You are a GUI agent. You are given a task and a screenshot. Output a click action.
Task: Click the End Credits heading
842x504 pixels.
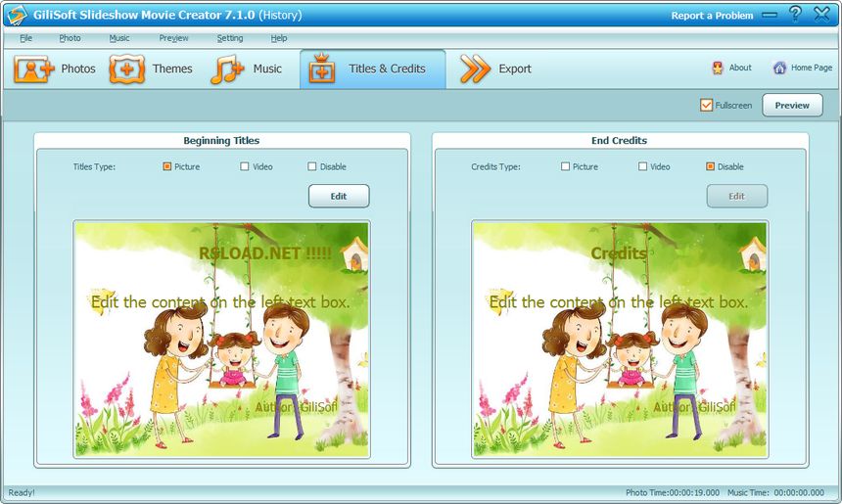[619, 141]
